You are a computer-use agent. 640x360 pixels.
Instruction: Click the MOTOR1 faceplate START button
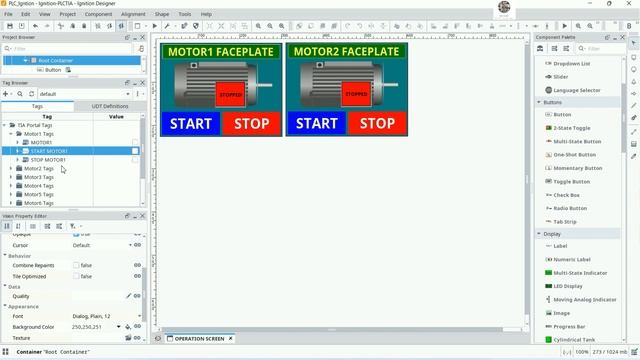point(191,123)
